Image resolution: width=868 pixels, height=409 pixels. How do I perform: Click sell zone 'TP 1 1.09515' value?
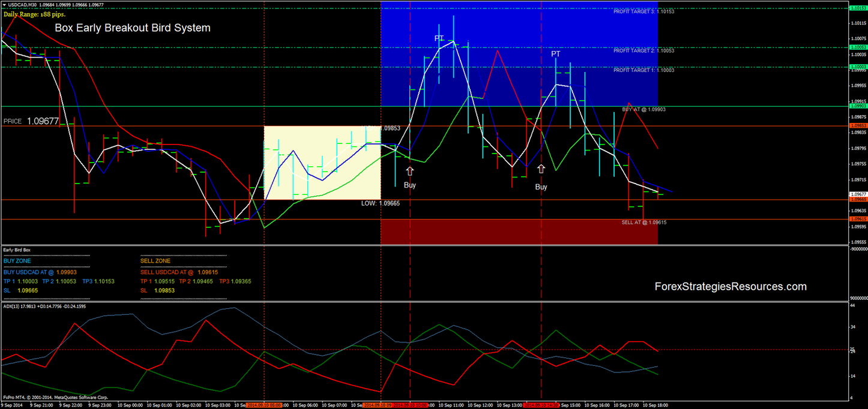click(157, 281)
